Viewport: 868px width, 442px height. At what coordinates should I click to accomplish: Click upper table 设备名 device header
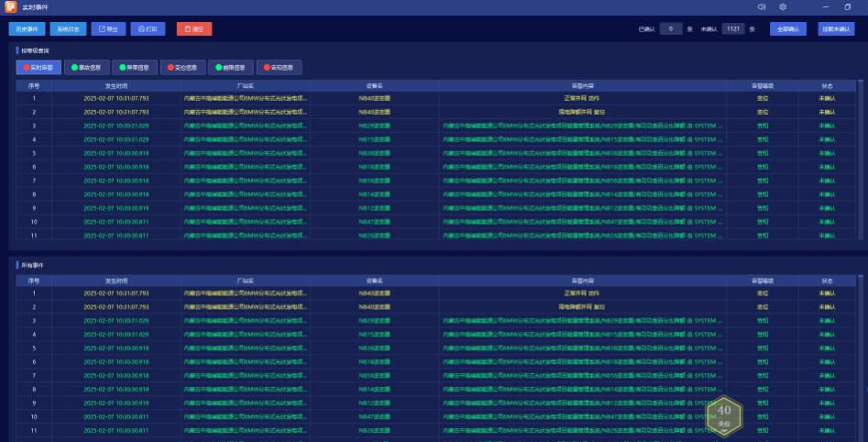coord(375,86)
